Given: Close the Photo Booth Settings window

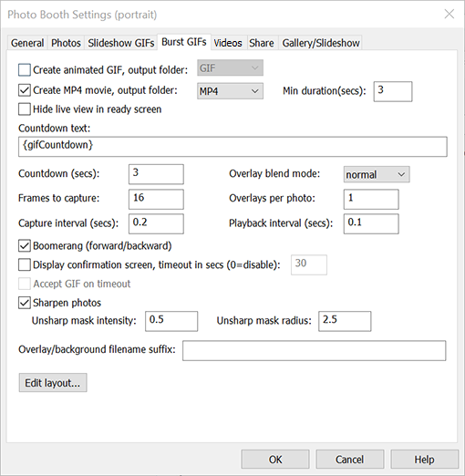Looking at the screenshot, I should tap(449, 14).
